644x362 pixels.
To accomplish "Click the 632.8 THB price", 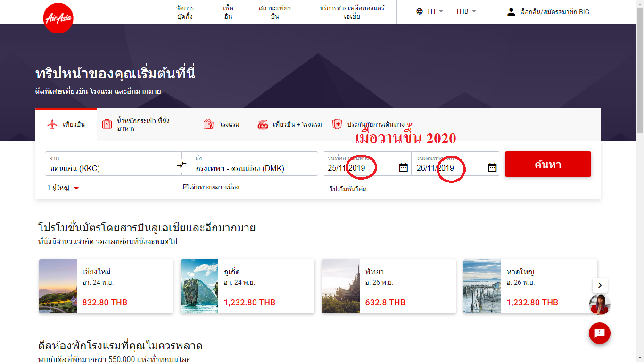I will point(385,303).
